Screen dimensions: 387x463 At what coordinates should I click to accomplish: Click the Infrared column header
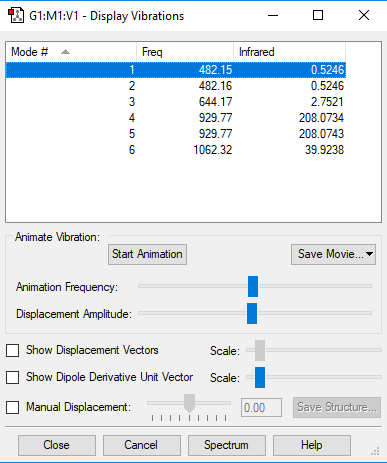289,52
